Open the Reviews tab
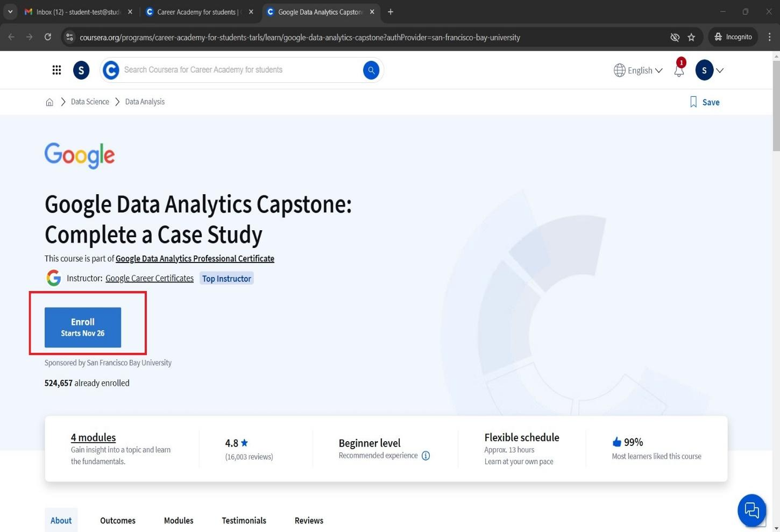 click(309, 520)
